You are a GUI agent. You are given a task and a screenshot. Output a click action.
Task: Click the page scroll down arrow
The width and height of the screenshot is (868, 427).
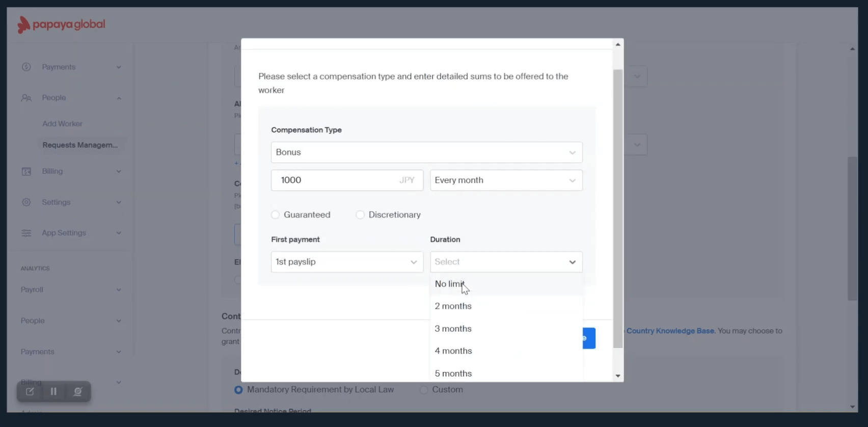coord(852,407)
